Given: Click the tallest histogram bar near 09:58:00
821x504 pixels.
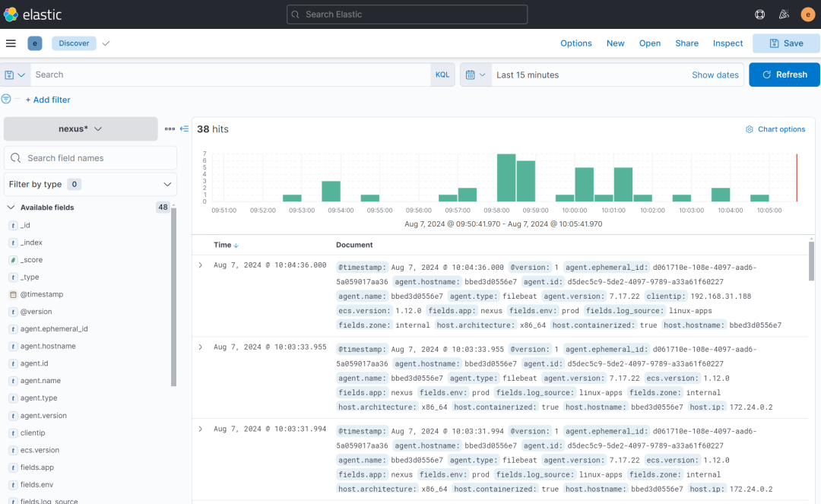Looking at the screenshot, I should click(x=506, y=178).
